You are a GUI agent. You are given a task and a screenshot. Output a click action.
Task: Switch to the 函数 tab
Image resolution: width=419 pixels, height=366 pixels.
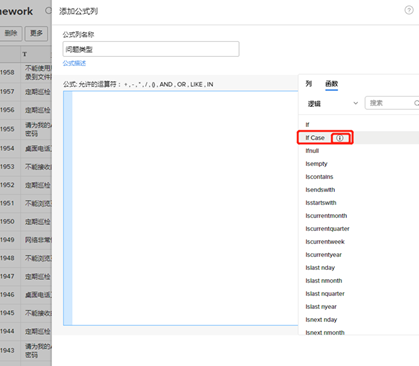(331, 84)
